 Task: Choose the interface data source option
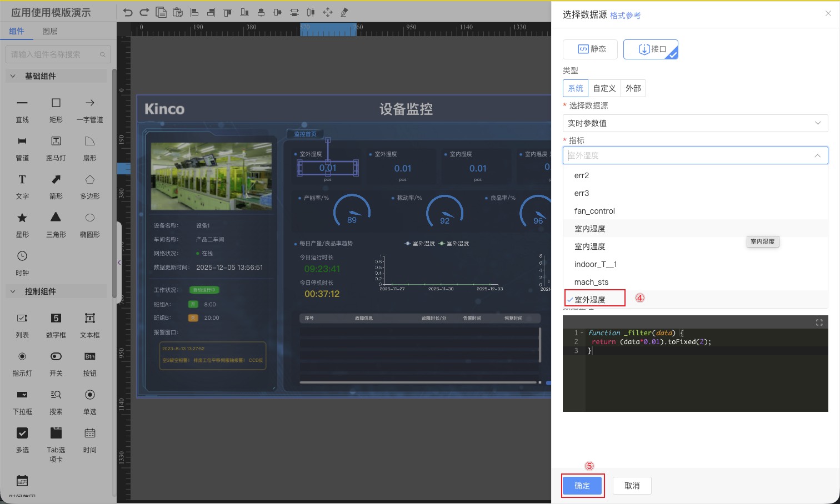point(651,49)
